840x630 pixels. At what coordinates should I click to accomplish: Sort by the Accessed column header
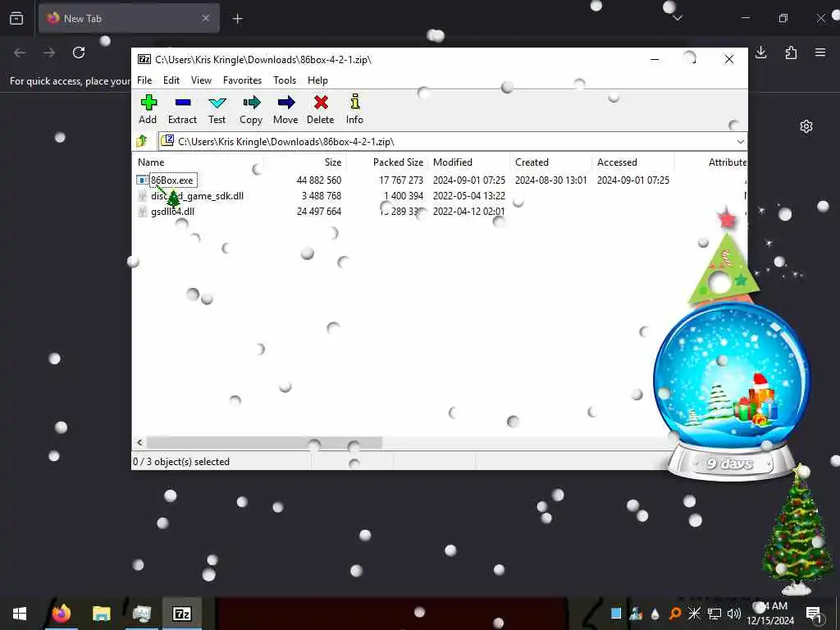617,162
